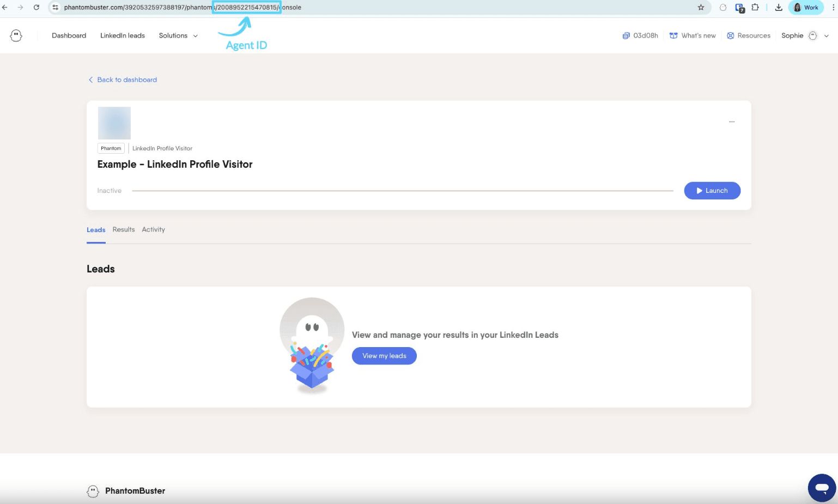Switch to the Activity tab
This screenshot has height=504, width=838.
point(153,229)
